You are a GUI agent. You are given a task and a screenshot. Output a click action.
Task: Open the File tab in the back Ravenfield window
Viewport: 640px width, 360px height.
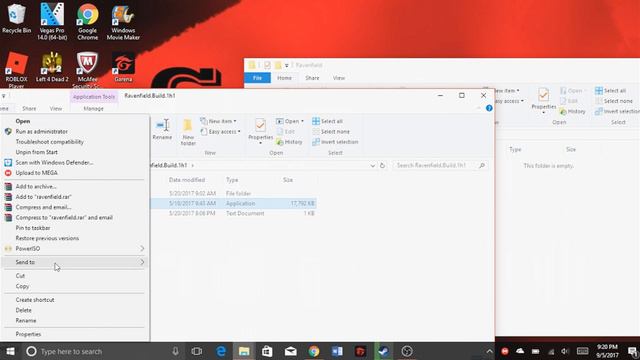[257, 78]
